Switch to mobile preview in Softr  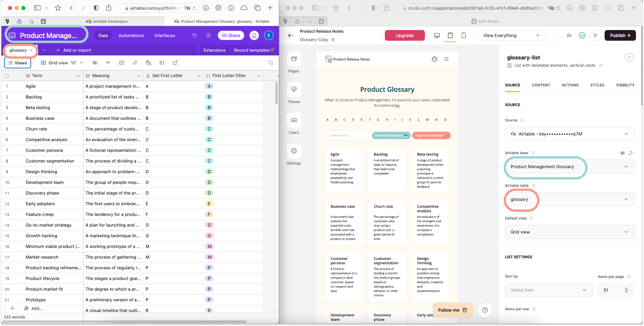point(463,36)
